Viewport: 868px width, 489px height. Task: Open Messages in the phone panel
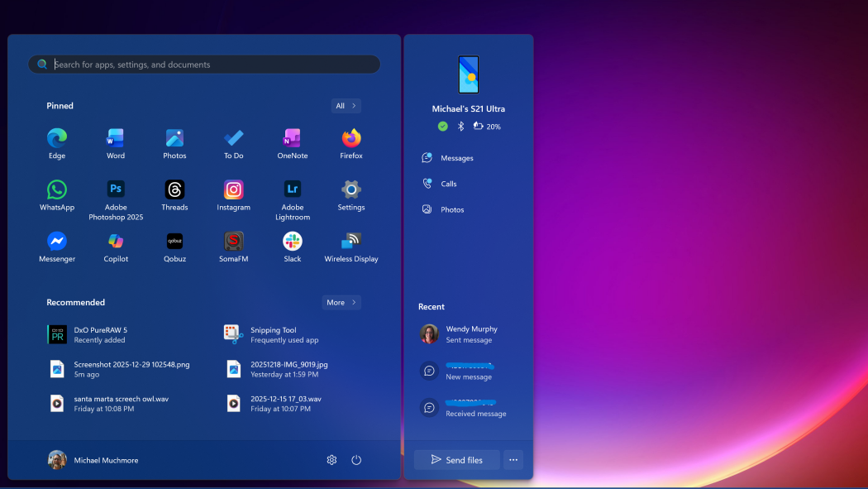click(456, 158)
